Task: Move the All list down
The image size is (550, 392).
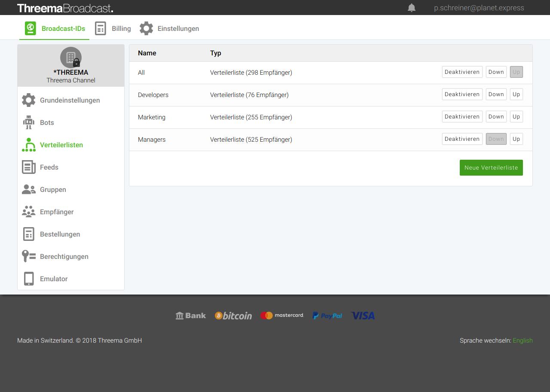Action: coord(496,72)
